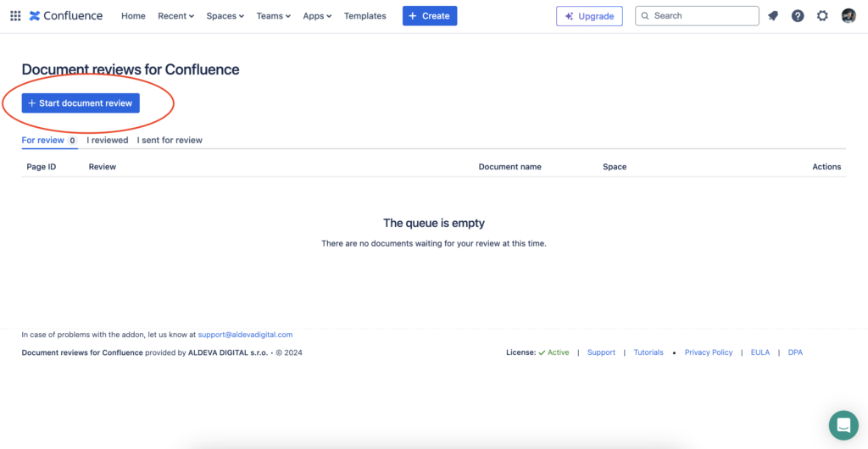This screenshot has width=868, height=449.
Task: Click the Confluence logo
Action: pos(66,16)
